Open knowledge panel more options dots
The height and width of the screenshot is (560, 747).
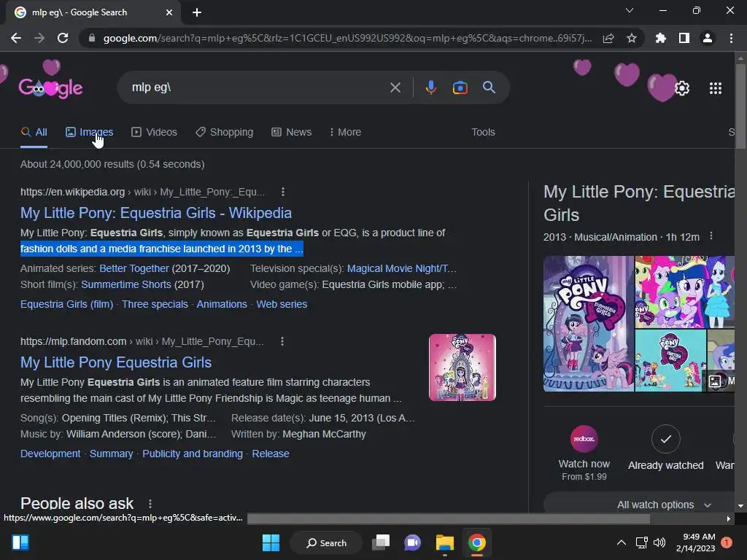pyautogui.click(x=711, y=236)
